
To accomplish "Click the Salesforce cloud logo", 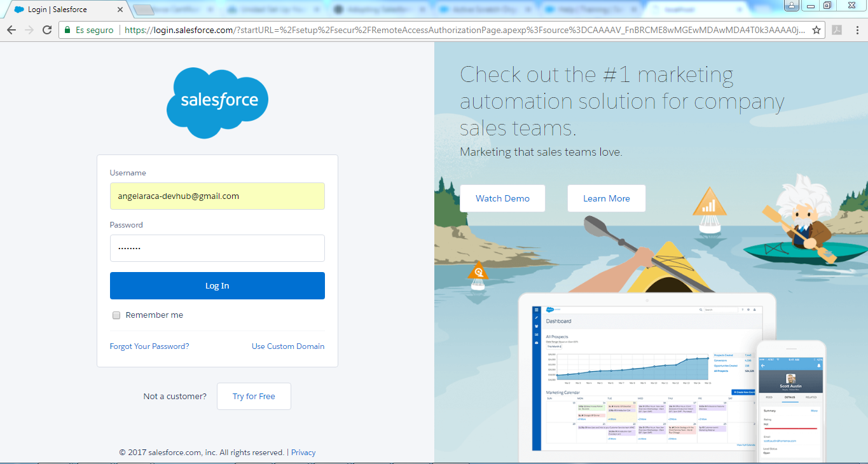I will tap(217, 102).
